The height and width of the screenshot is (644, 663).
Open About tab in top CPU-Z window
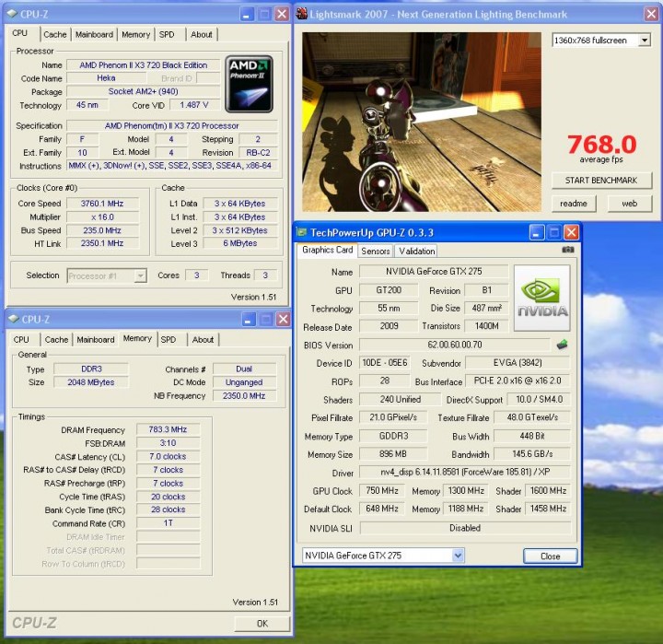(x=202, y=35)
